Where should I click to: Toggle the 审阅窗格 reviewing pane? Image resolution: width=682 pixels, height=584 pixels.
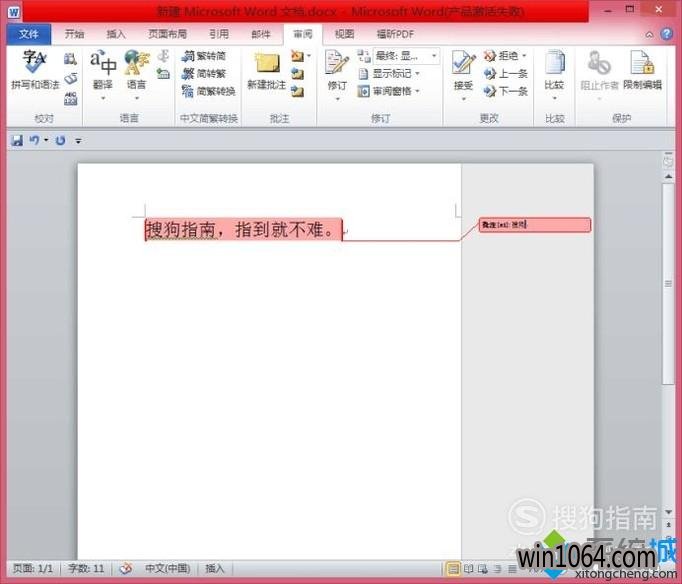[x=384, y=91]
